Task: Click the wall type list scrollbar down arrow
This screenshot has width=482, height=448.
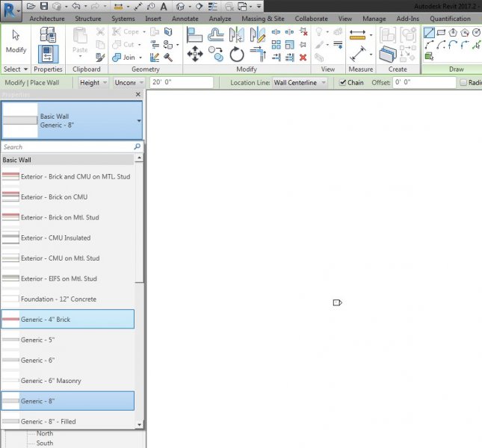Action: tap(139, 425)
